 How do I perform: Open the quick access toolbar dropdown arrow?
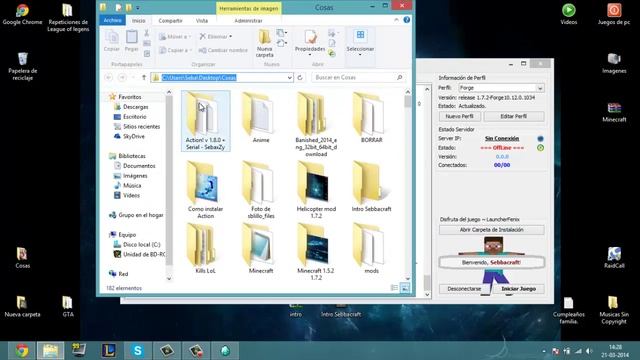coord(138,8)
